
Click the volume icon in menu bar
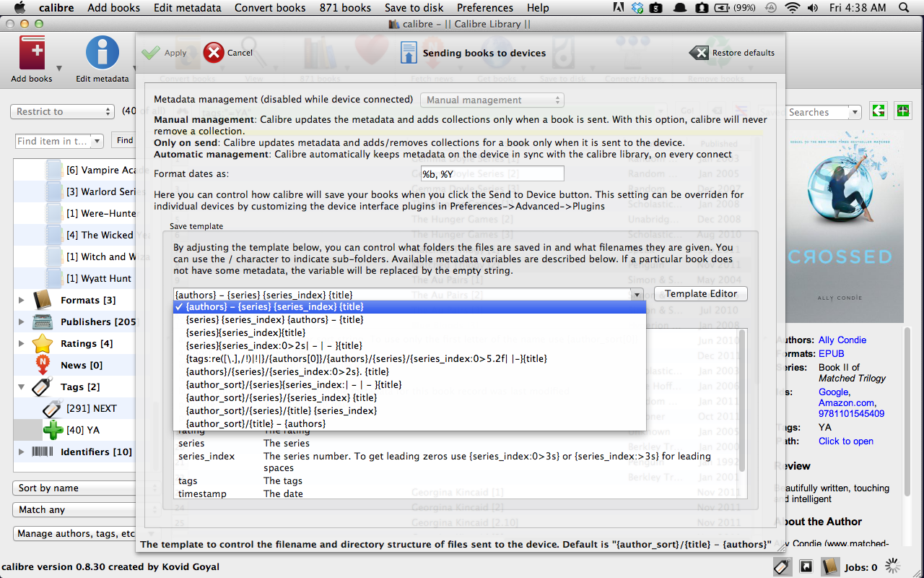coord(814,8)
